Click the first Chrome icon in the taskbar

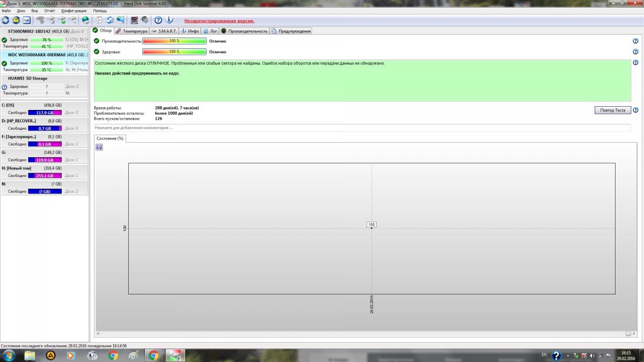113,355
